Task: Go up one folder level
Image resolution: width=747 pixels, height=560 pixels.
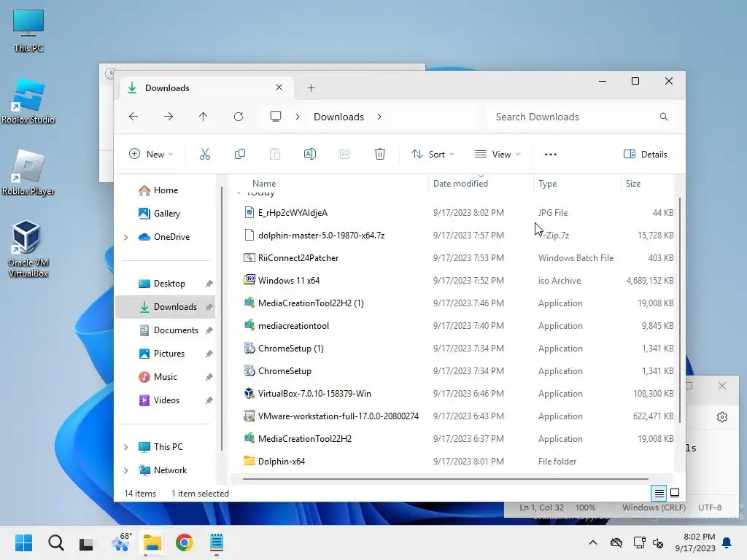Action: (x=204, y=117)
